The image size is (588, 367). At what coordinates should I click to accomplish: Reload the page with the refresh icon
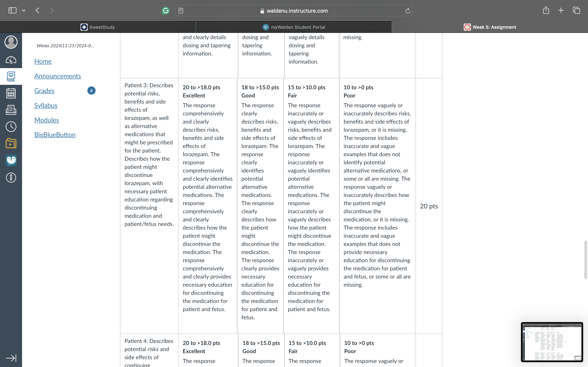click(408, 11)
